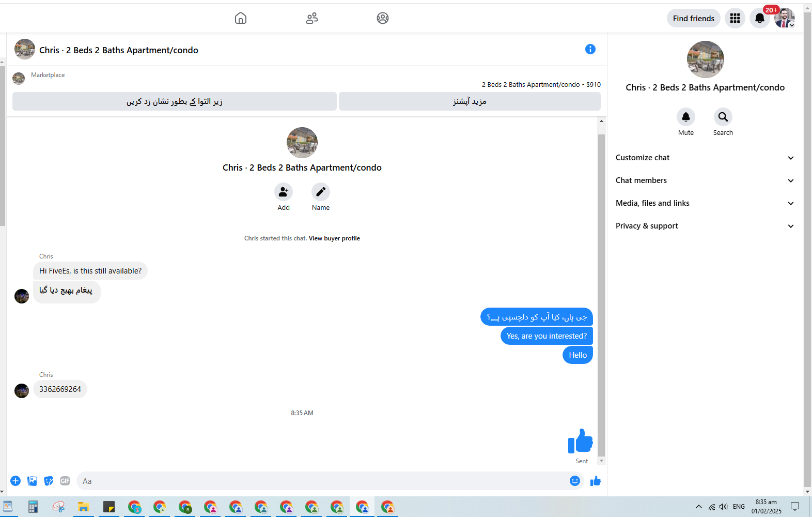
Task: Open the Groups icon in top navigation
Action: click(x=383, y=18)
